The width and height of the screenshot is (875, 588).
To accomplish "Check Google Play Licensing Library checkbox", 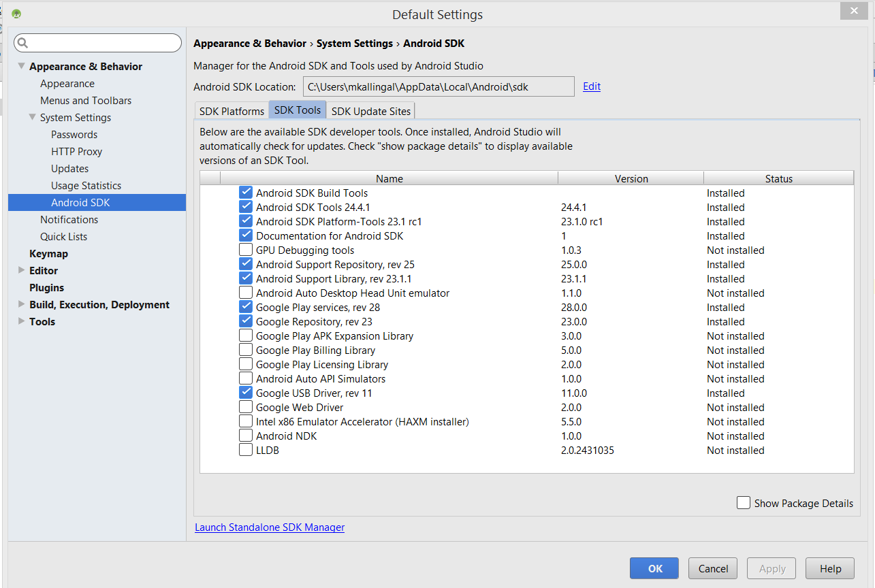I will 246,364.
